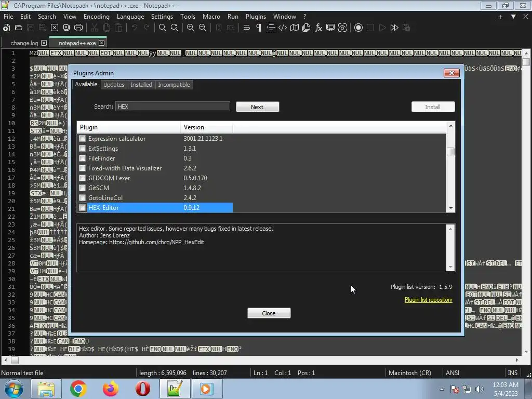
Task: Open the Function List panel
Action: coord(318,28)
